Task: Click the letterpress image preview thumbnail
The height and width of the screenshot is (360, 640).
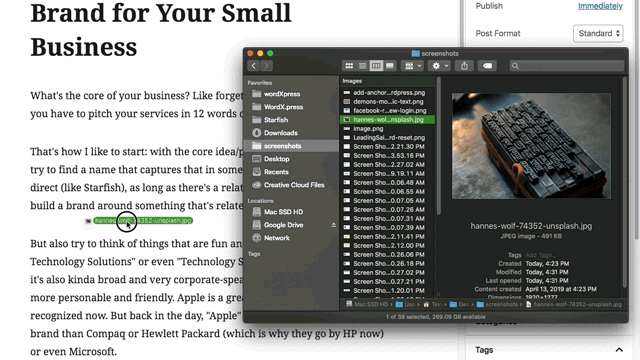Action: point(531,146)
